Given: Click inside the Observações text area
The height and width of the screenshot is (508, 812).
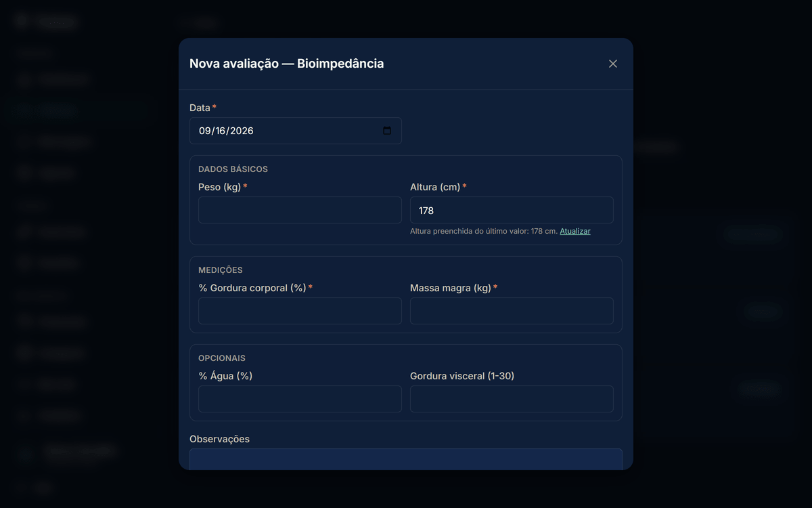Looking at the screenshot, I should coord(406,459).
